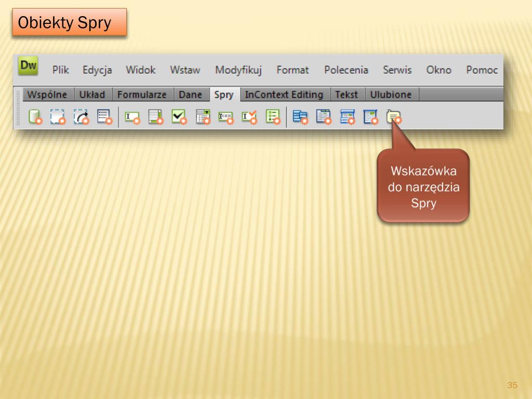Insert Spry Validation Confirm field
Screen dimensions: 532x399
click(x=249, y=117)
